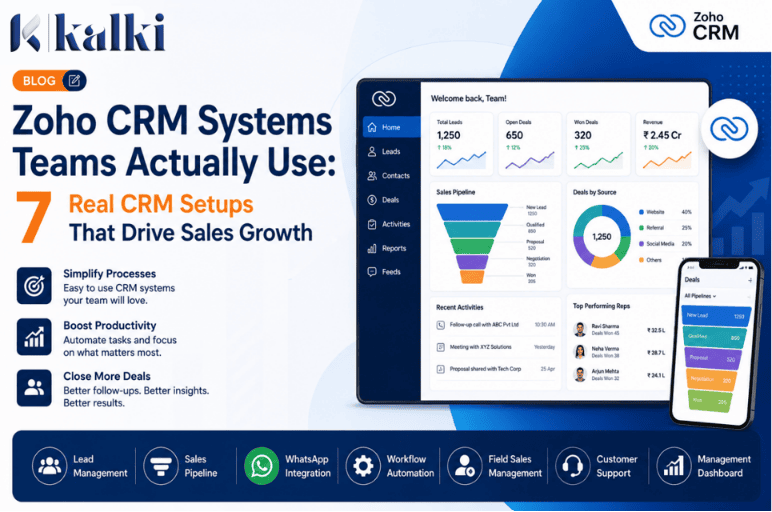Click the Open Deals 650 card
Viewport: 772px width, 512px height.
pos(530,144)
